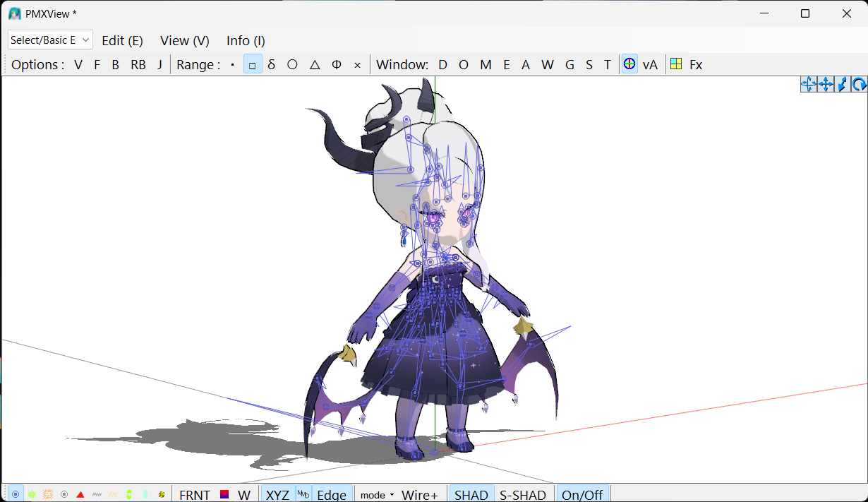The width and height of the screenshot is (868, 502).
Task: Toggle the yellow cube joint display icon
Action: click(162, 494)
